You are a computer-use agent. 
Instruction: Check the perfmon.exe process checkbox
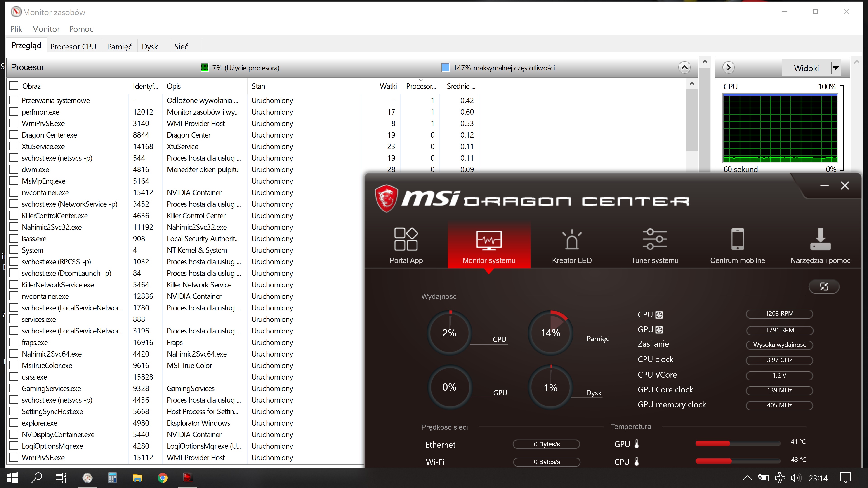click(14, 111)
